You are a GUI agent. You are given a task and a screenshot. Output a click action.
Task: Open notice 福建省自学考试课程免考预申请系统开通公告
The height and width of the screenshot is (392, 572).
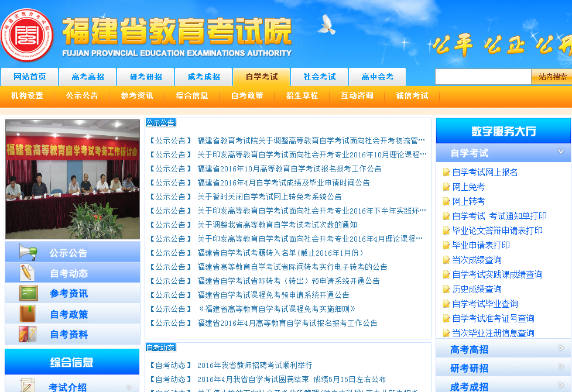click(x=273, y=295)
